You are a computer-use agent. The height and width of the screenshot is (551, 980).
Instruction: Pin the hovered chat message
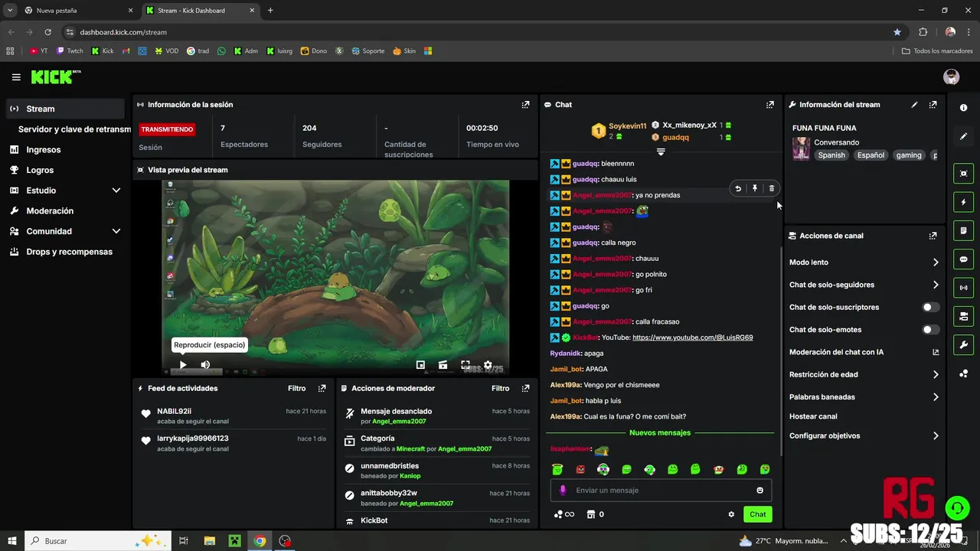point(755,188)
